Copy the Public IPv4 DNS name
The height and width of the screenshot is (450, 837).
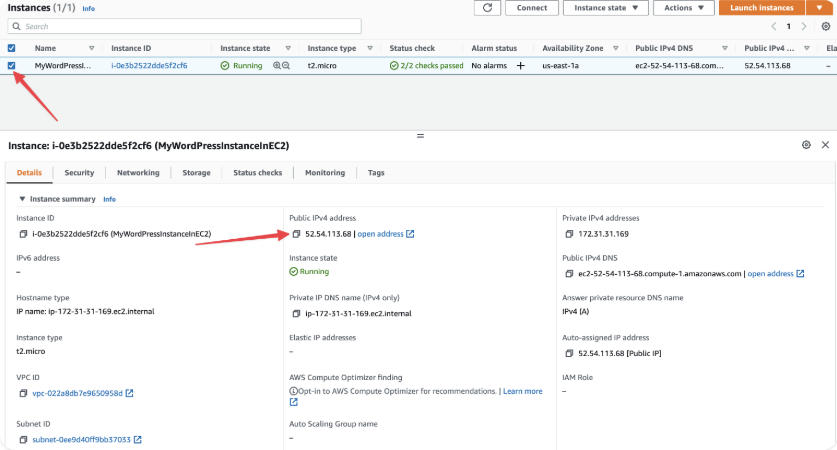point(569,274)
